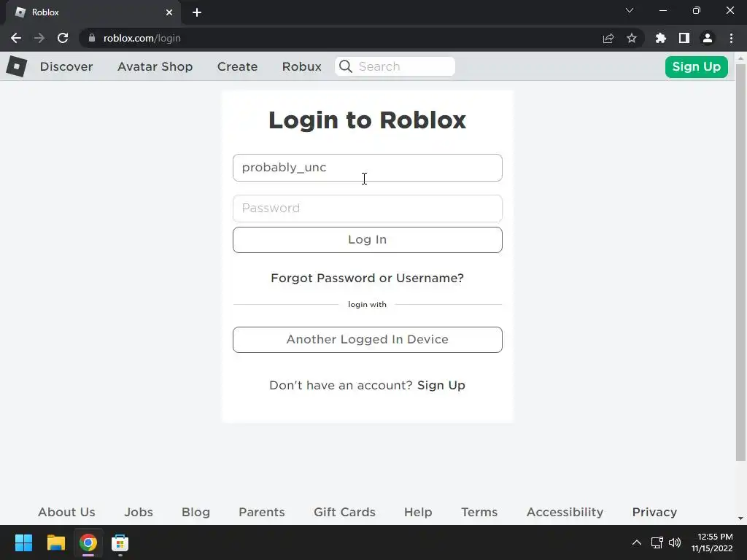Go back with browser back arrow
Image resolution: width=747 pixels, height=560 pixels.
(16, 38)
